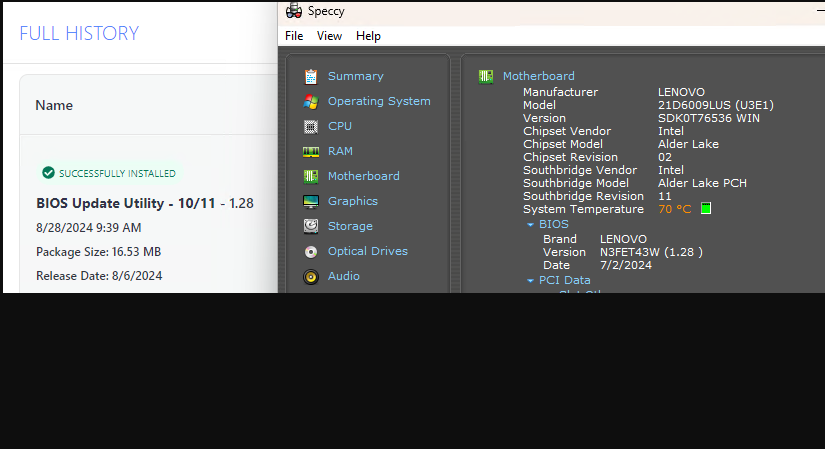Viewport: 825px width, 449px height.
Task: Collapse the PCI Data section arrow
Action: coord(530,281)
